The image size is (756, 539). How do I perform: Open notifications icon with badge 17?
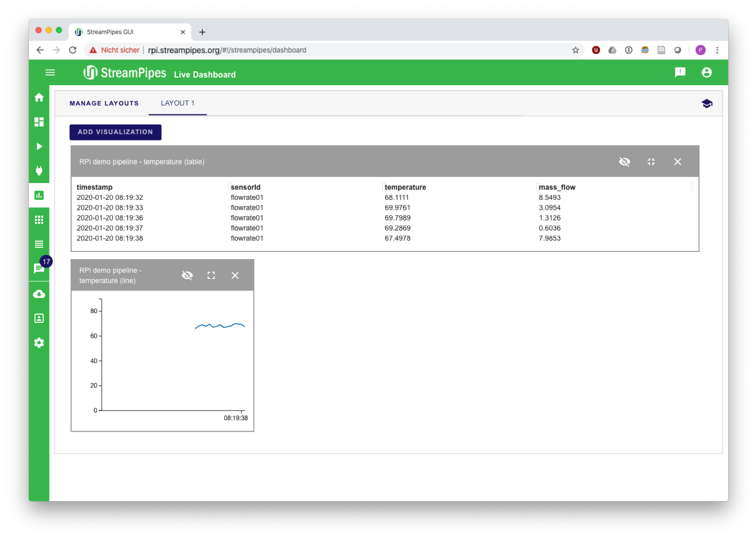pos(39,268)
